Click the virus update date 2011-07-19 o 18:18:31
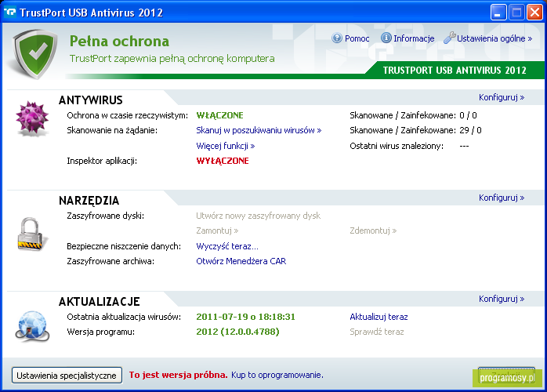 245,317
